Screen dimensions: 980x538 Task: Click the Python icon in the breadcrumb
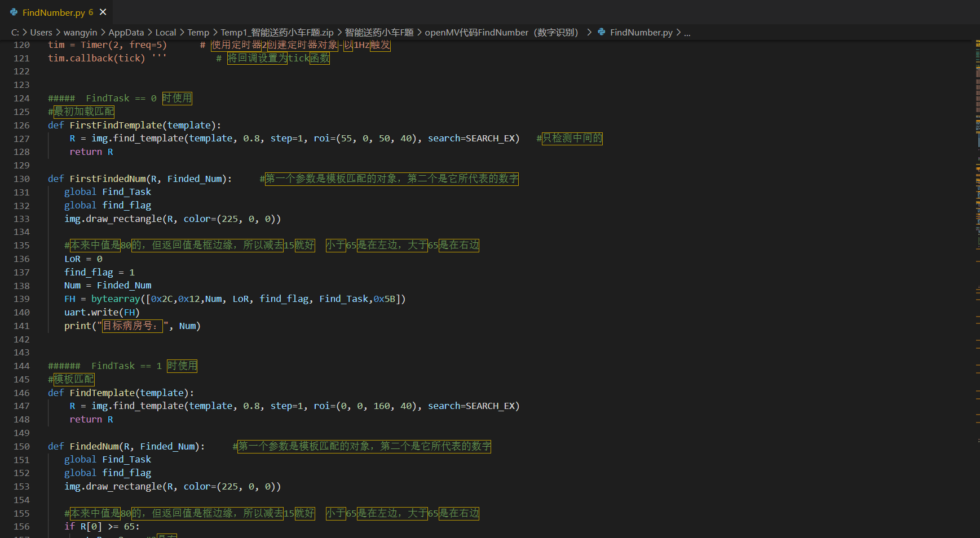tap(602, 32)
